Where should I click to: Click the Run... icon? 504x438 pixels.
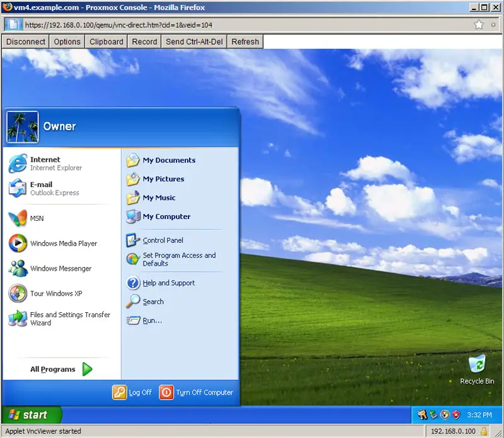pyautogui.click(x=133, y=320)
